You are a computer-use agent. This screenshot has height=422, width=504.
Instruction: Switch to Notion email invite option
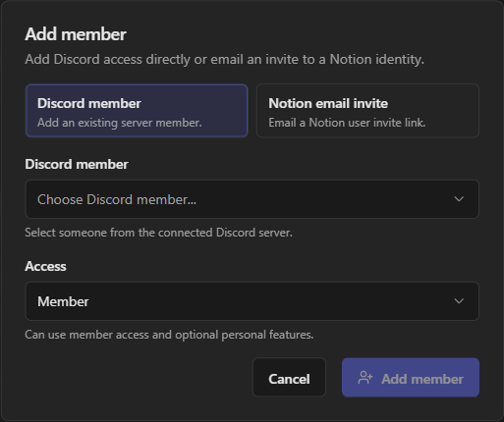click(x=367, y=111)
